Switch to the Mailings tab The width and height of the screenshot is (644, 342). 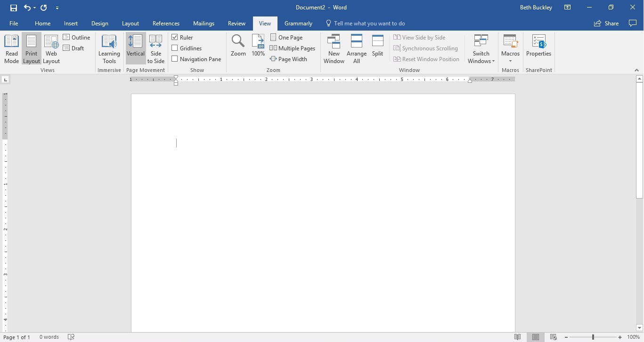point(204,23)
